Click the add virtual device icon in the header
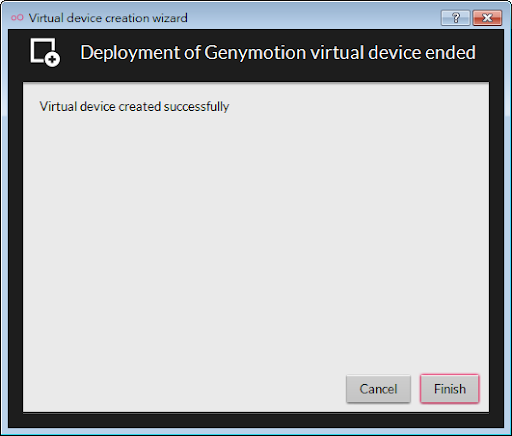This screenshot has height=436, width=512. [45, 52]
